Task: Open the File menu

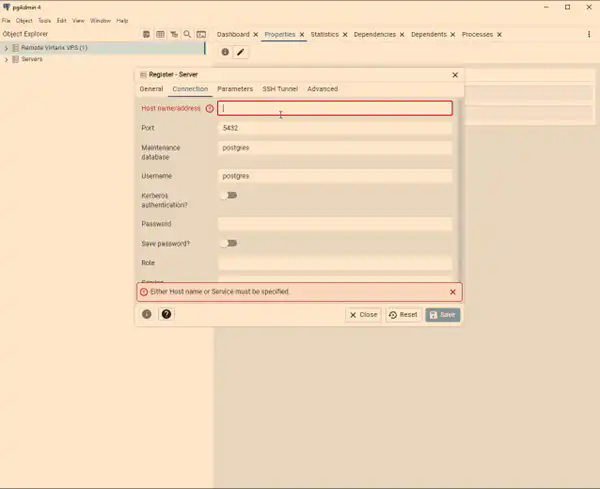Action: pyautogui.click(x=6, y=21)
